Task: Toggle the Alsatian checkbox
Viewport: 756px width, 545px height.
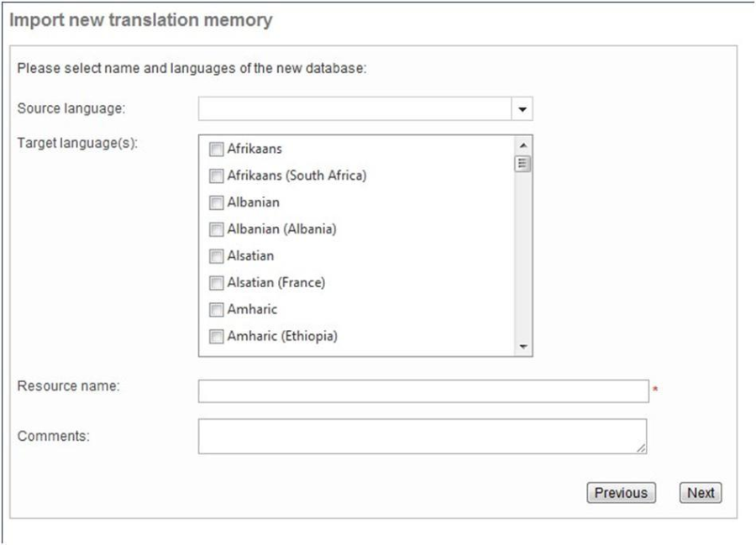Action: pyautogui.click(x=216, y=256)
